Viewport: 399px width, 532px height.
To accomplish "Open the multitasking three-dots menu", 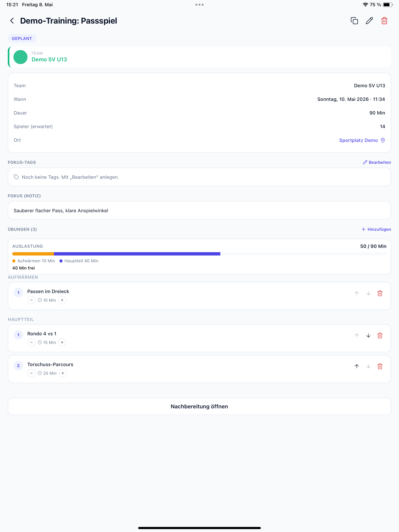I will pyautogui.click(x=199, y=4).
